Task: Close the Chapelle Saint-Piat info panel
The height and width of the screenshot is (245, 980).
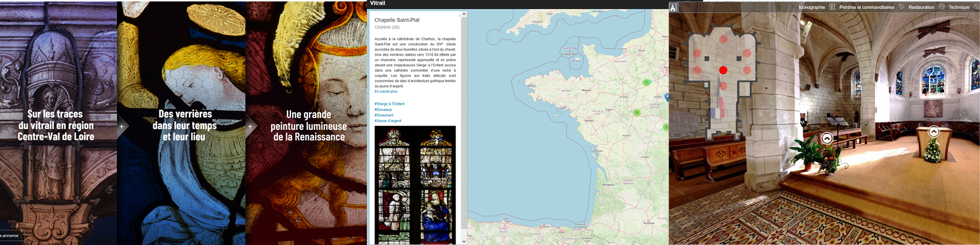Action: click(x=460, y=16)
